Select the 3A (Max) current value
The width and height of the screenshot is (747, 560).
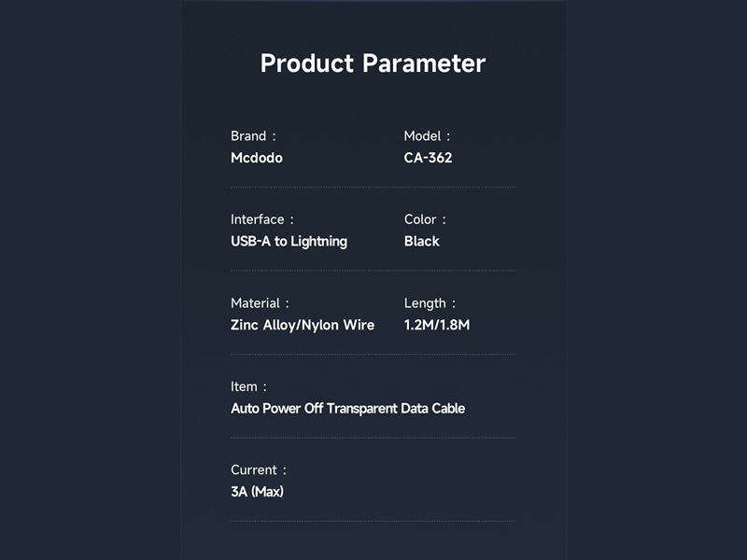point(257,491)
